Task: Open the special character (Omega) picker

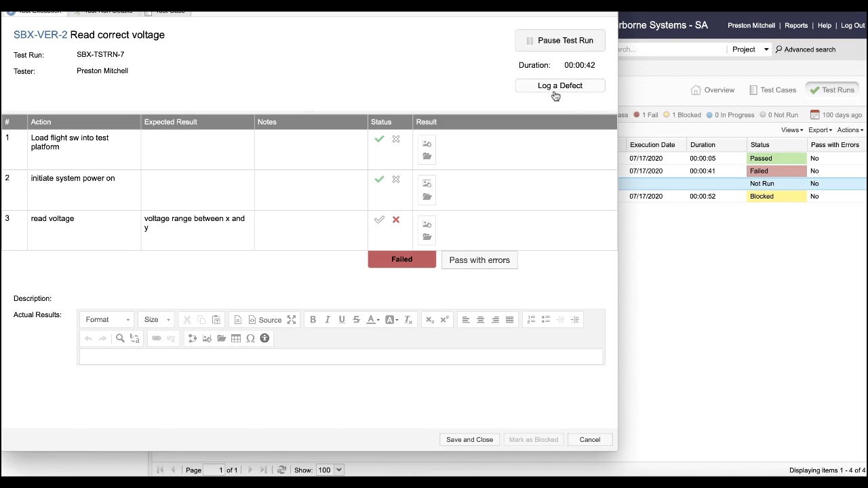Action: (x=250, y=338)
